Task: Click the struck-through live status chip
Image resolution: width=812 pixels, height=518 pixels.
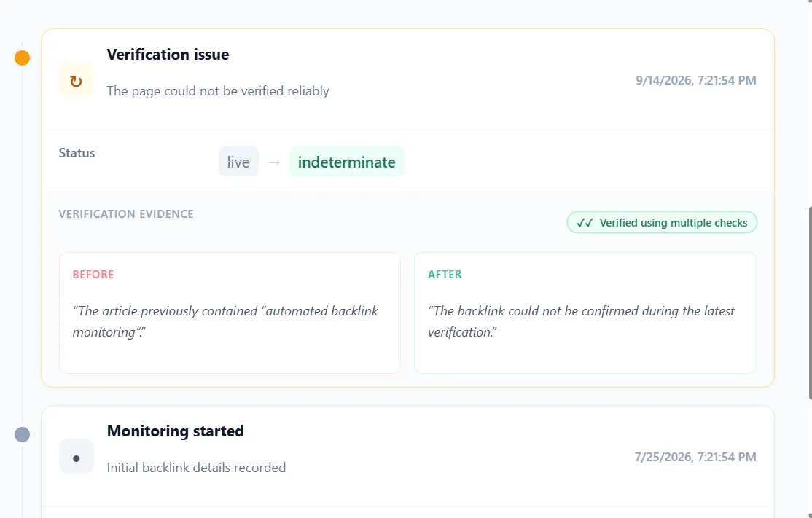Action: [x=238, y=162]
